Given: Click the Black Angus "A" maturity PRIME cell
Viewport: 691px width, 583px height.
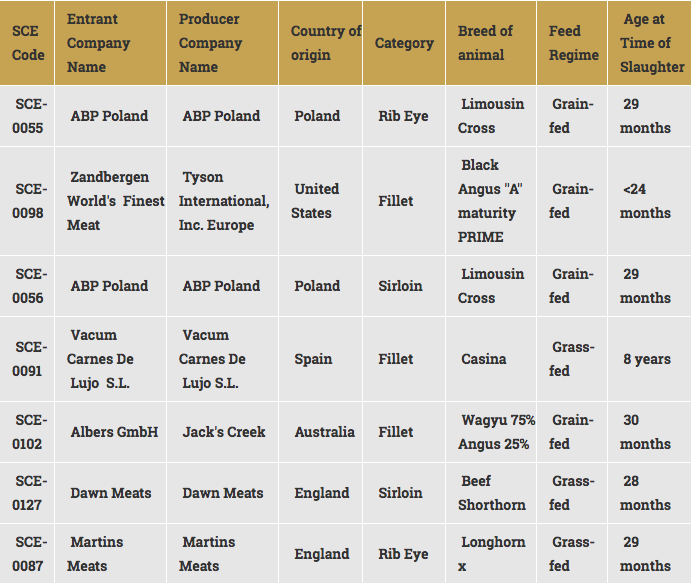Looking at the screenshot, I should click(x=488, y=201).
